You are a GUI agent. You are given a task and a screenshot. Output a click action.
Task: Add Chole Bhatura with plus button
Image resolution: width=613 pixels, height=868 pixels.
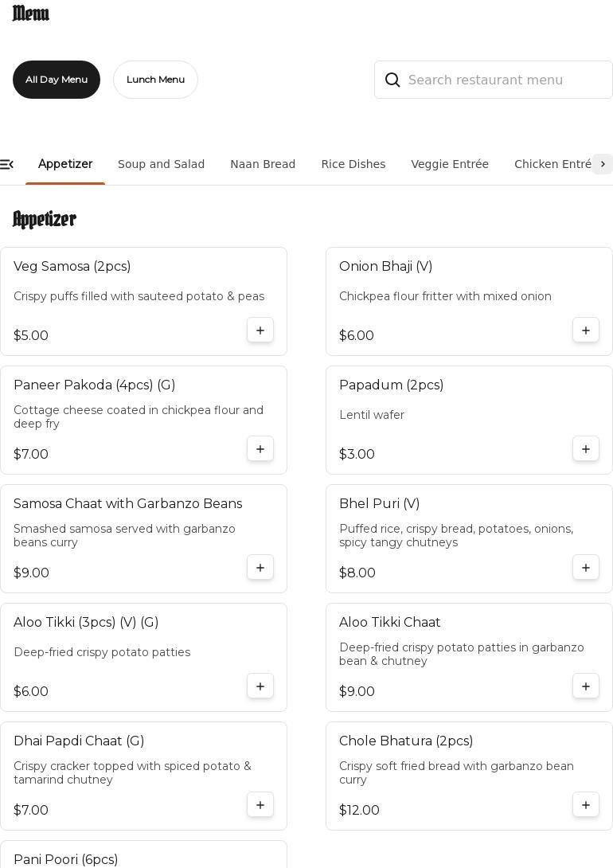point(586,805)
